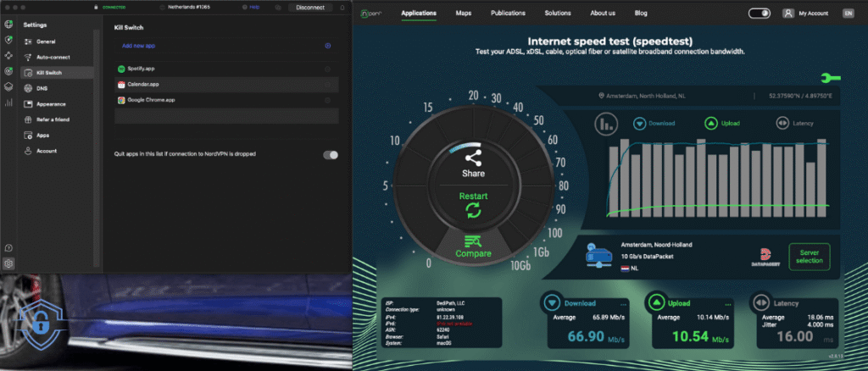Expand the Upload card three-dot menu

728,304
